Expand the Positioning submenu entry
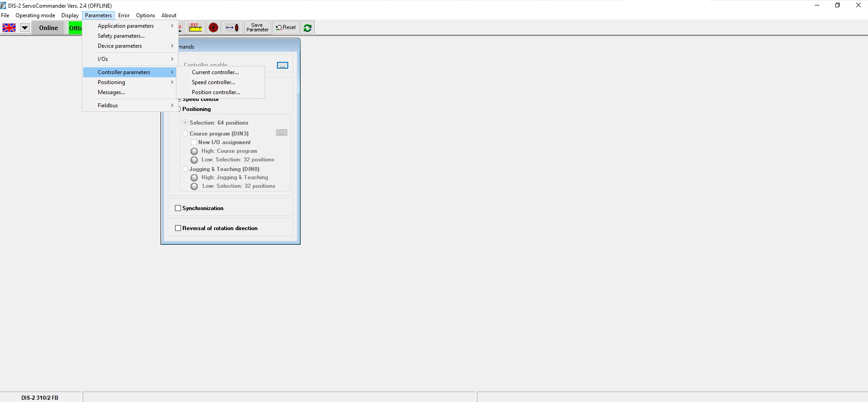This screenshot has width=868, height=402. tap(130, 82)
